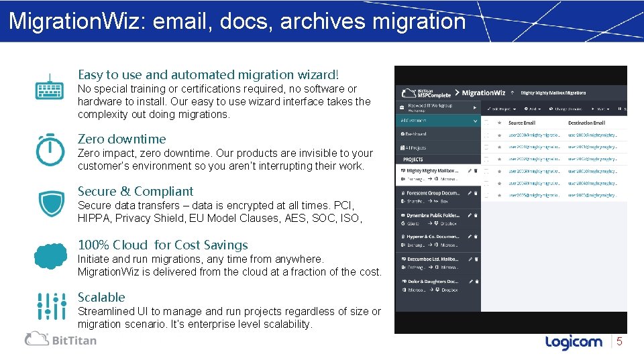
Task: Tick the checkbox for the user2001 row
Action: point(486,147)
